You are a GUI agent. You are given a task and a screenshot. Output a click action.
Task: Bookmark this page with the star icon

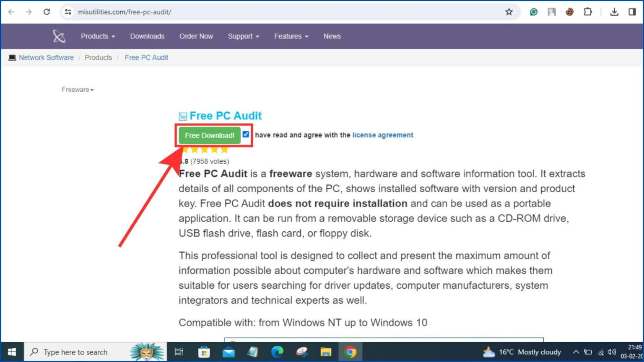coord(509,12)
